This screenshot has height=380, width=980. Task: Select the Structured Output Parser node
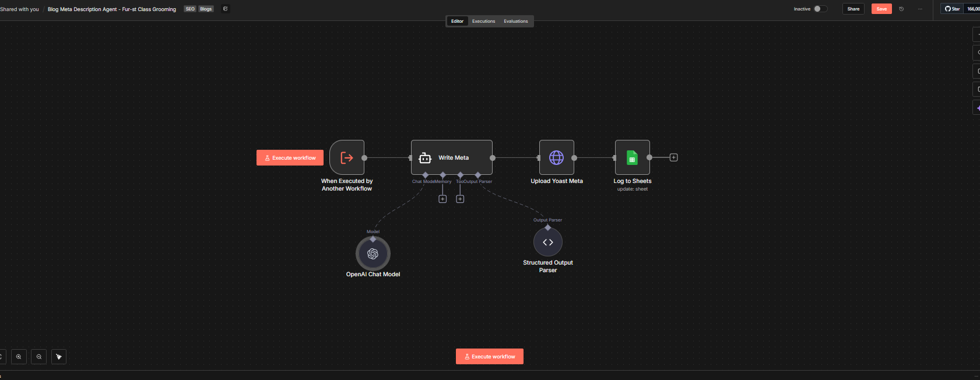pos(548,242)
